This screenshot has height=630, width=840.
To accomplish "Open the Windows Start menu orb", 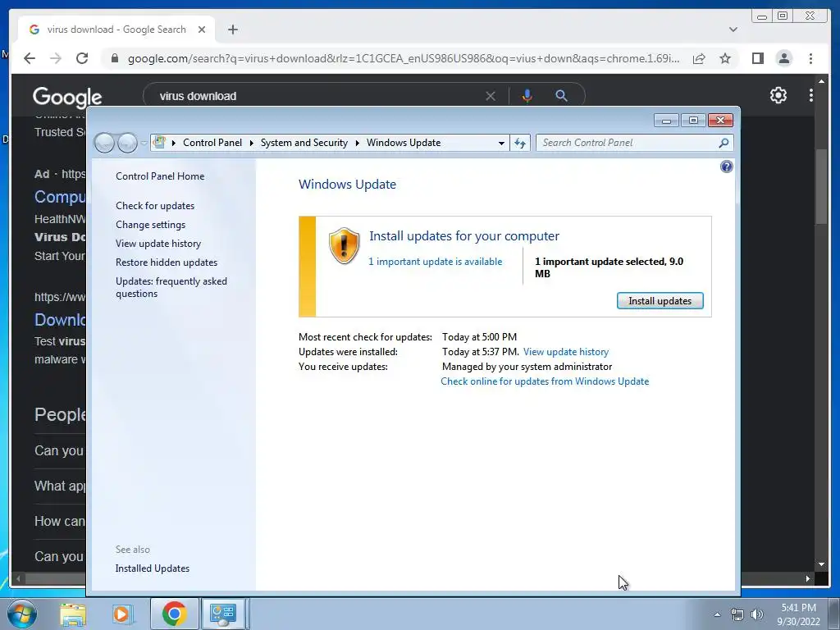I will pos(22,614).
